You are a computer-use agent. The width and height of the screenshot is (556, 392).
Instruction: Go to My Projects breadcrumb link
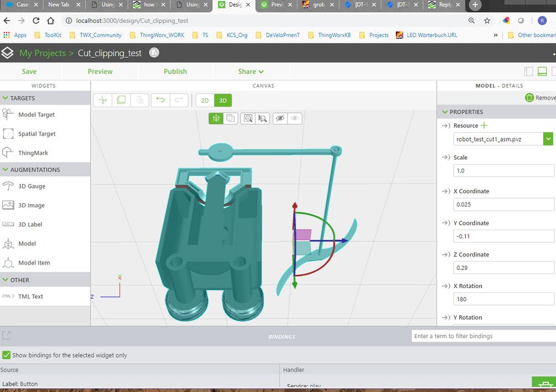(x=42, y=53)
